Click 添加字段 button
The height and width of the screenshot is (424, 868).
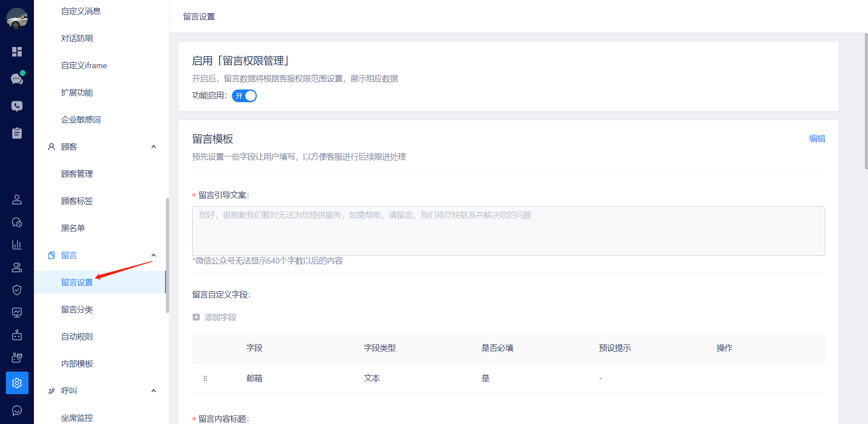[215, 317]
